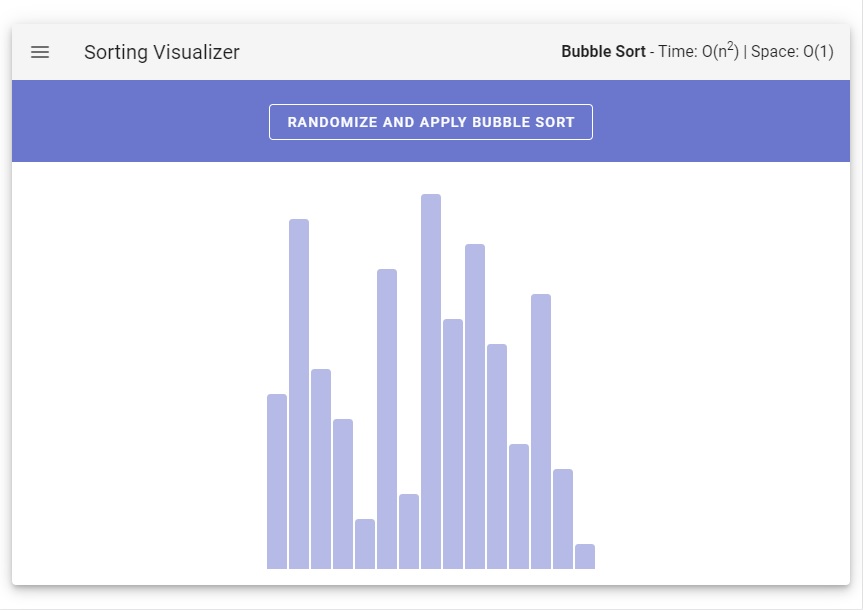Click the thirteenth bar from the left
The height and width of the screenshot is (610, 863).
tap(541, 431)
